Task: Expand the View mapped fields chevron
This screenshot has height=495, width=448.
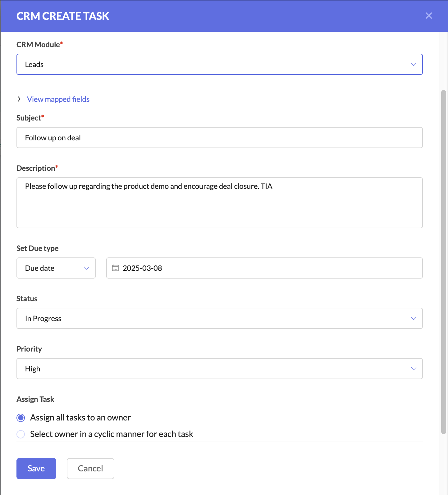Action: point(19,99)
